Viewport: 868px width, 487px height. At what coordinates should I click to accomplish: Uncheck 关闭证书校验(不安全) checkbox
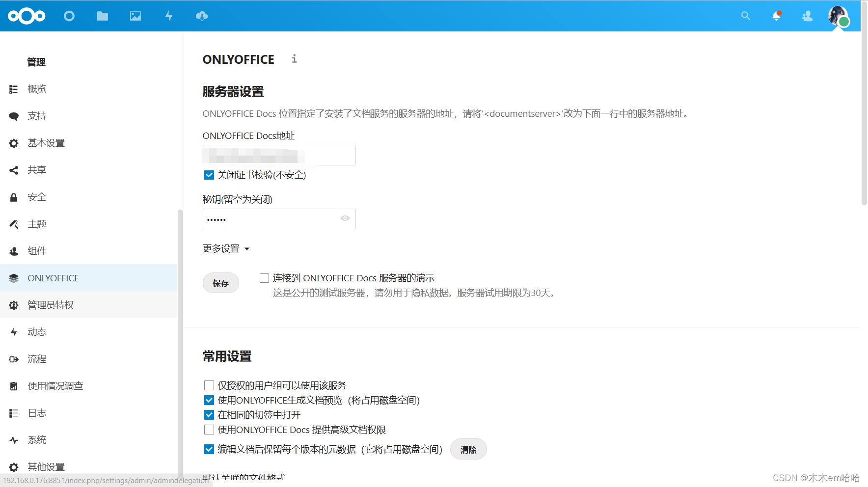coord(209,175)
